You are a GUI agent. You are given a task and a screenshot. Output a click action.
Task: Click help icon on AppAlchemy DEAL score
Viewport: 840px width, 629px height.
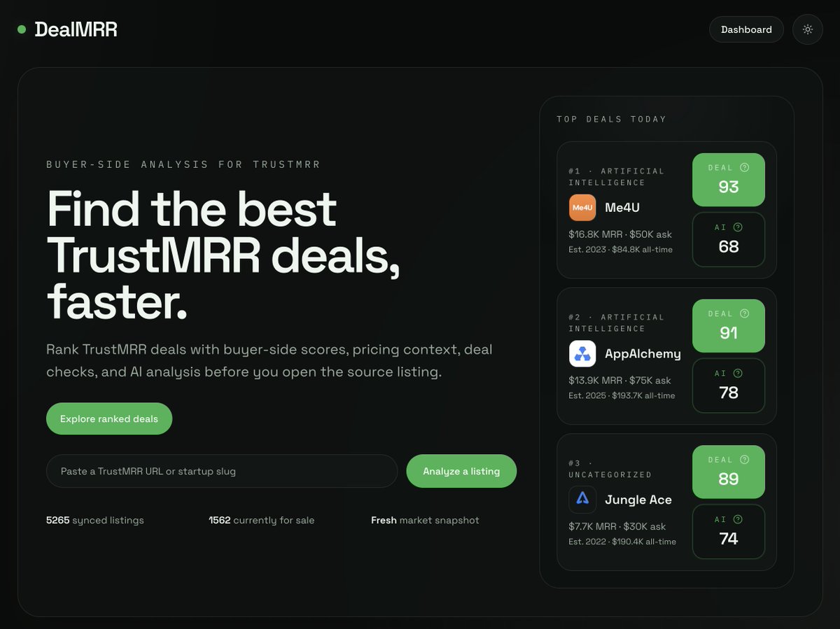(x=744, y=313)
